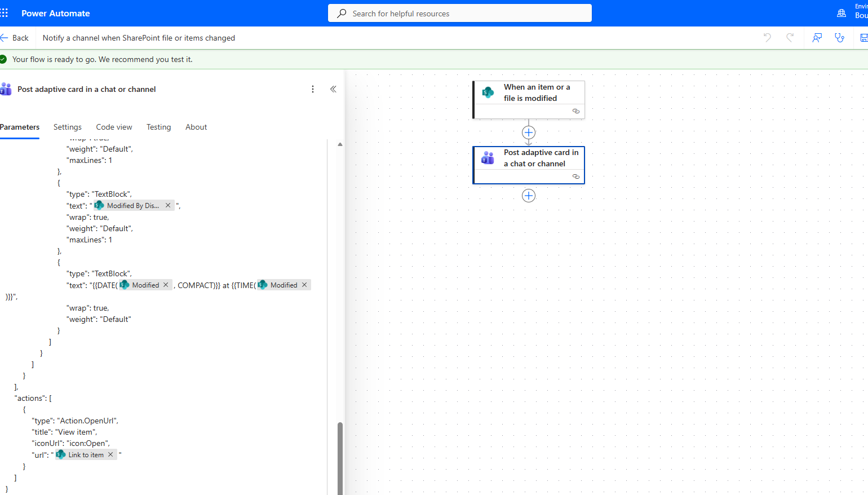
Task: Select the 'When an item or a file is modified' trigger
Action: coord(529,93)
